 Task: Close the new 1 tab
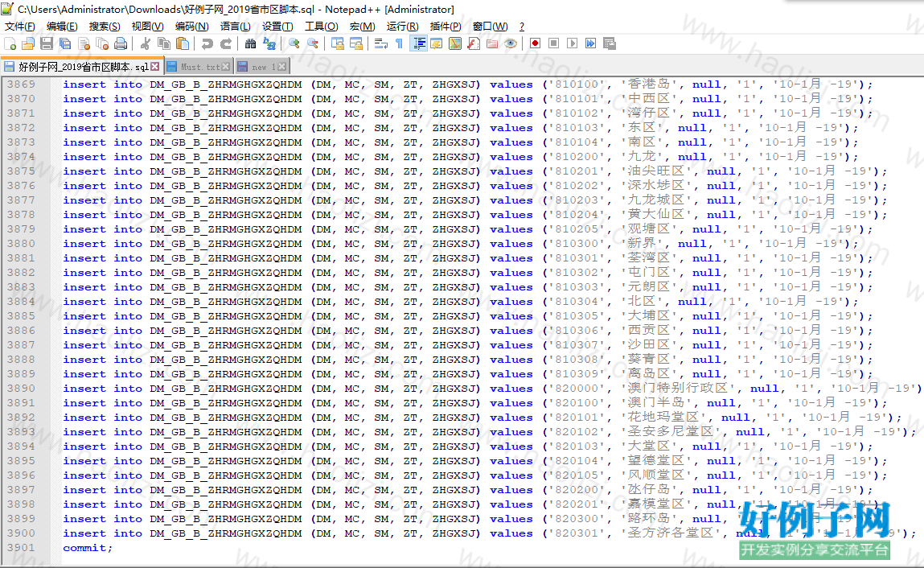point(282,67)
